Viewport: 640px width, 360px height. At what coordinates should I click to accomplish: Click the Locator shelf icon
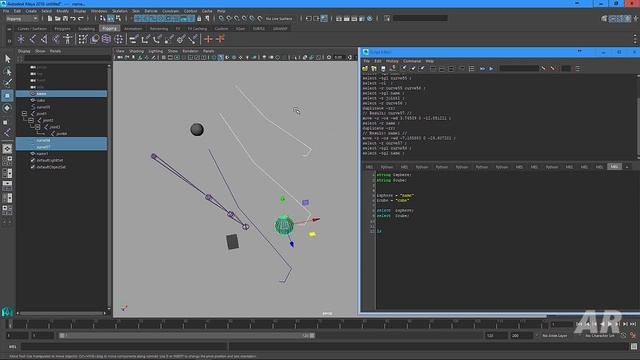21,39
